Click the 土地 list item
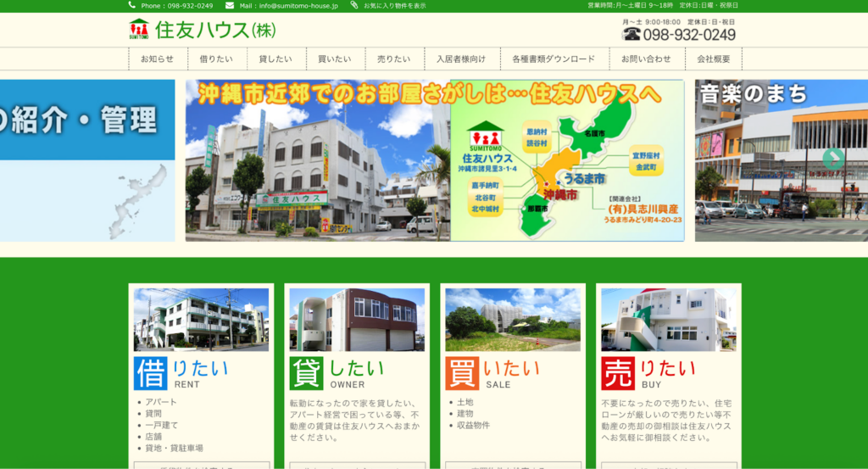The image size is (868, 469). (465, 402)
